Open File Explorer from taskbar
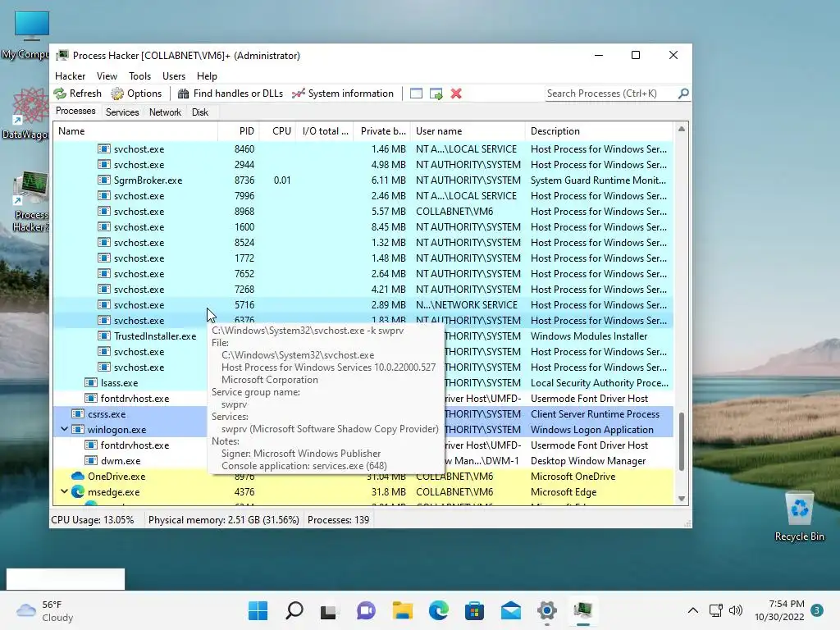 [x=402, y=610]
